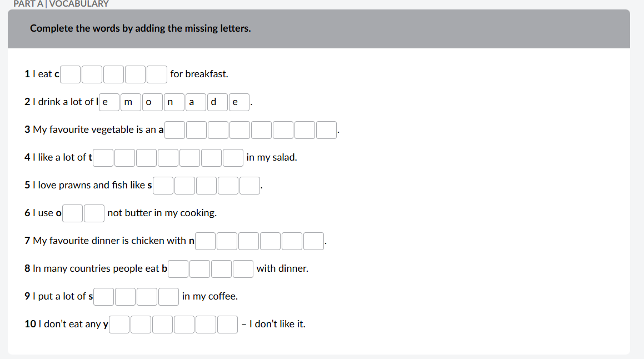Select last letter box before 'in my salad'

pos(233,157)
